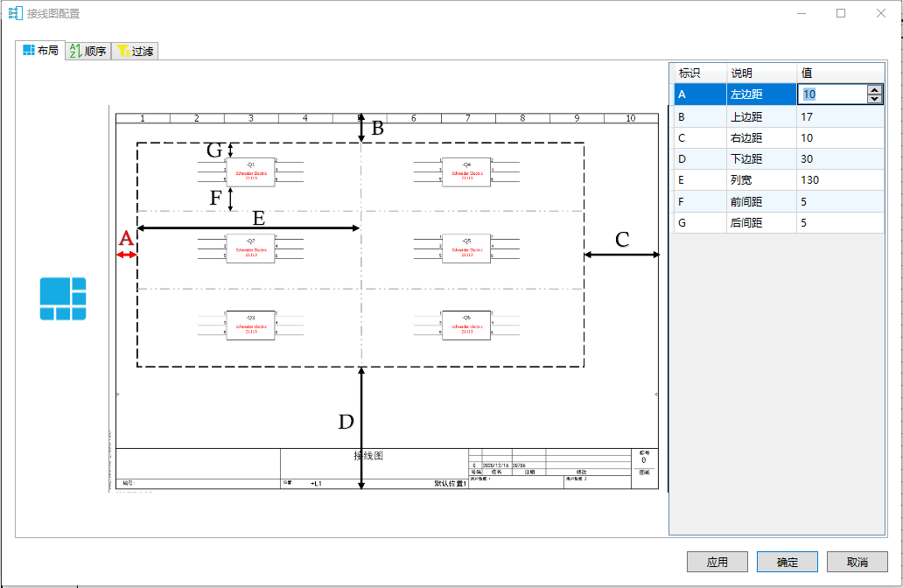Click the 取消 button

[x=857, y=562]
